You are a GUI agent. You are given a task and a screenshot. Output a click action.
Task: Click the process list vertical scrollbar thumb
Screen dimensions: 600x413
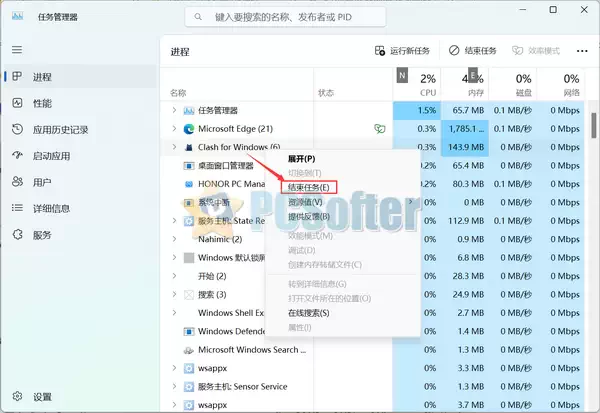(593, 125)
